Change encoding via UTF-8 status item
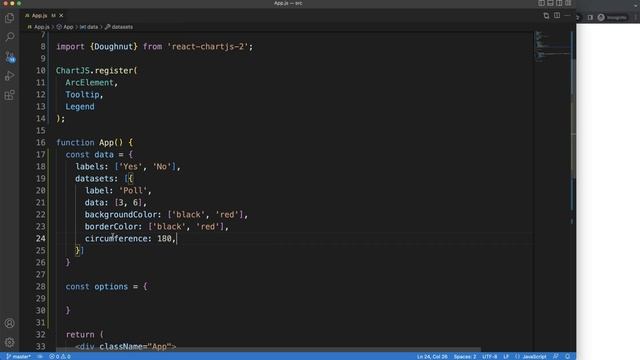 (490, 356)
